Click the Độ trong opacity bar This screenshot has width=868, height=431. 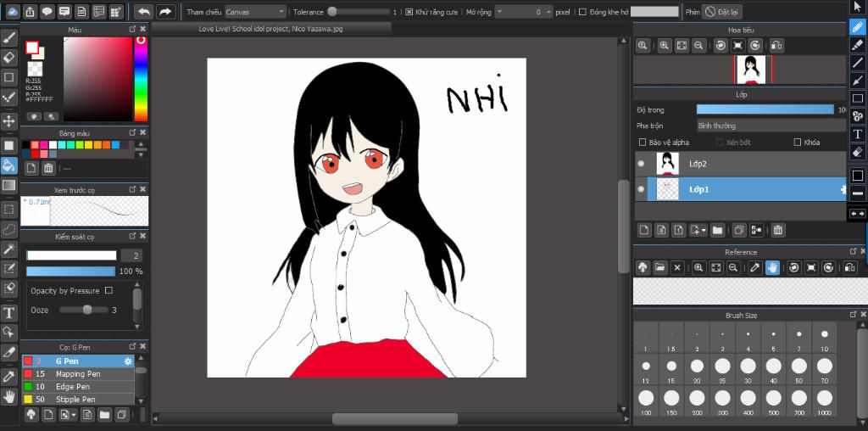[x=765, y=109]
